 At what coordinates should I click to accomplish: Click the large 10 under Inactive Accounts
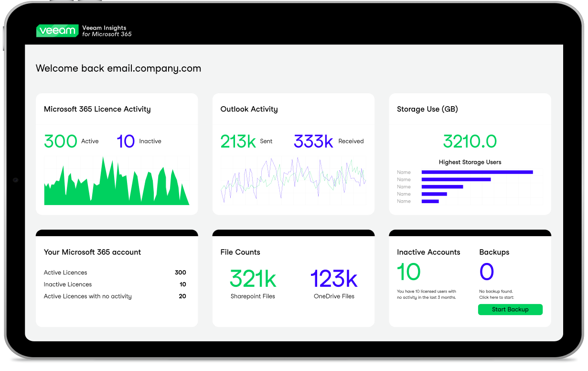[409, 272]
